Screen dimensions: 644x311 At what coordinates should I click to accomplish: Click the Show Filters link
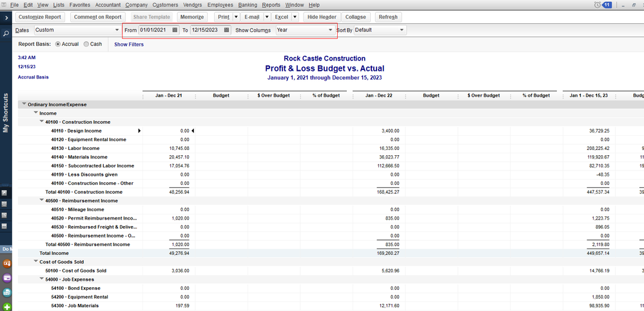tap(129, 44)
